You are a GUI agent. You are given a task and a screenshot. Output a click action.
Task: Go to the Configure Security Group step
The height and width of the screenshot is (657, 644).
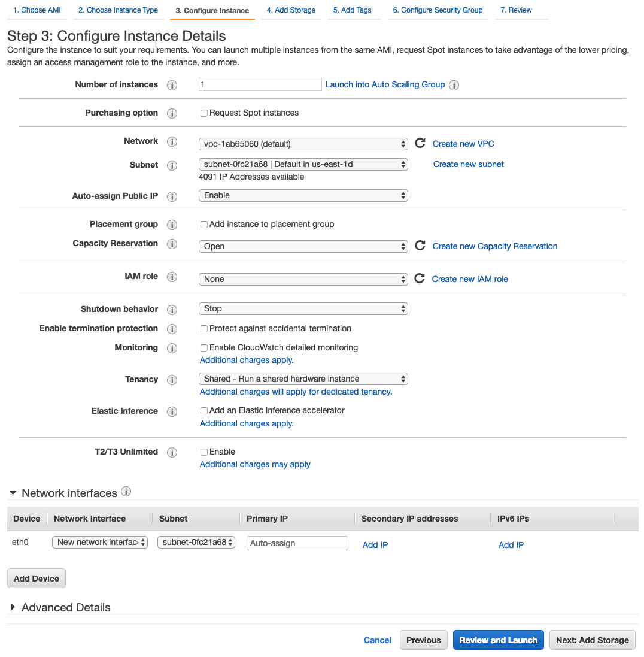click(438, 10)
